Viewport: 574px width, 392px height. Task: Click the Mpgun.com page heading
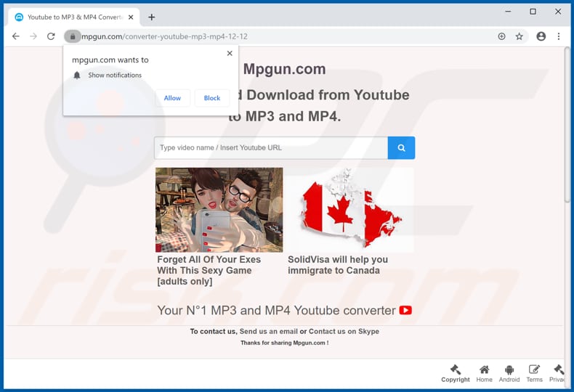[x=284, y=69]
